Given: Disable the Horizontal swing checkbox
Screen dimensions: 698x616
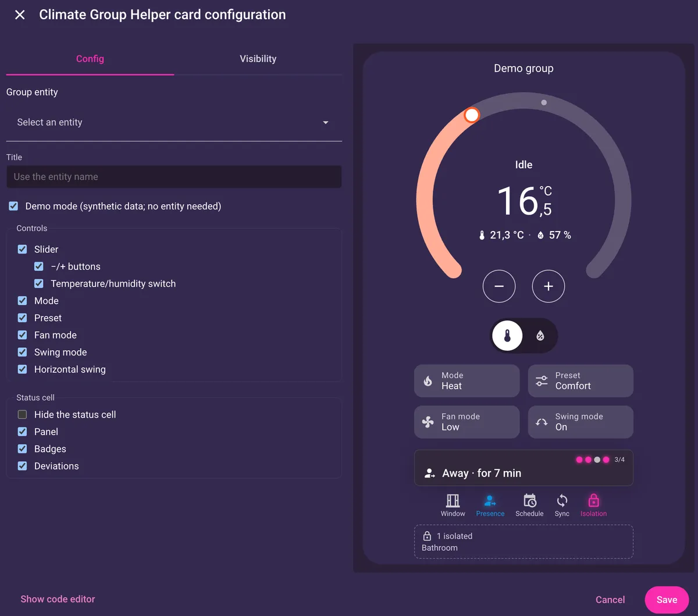Looking at the screenshot, I should coord(22,369).
